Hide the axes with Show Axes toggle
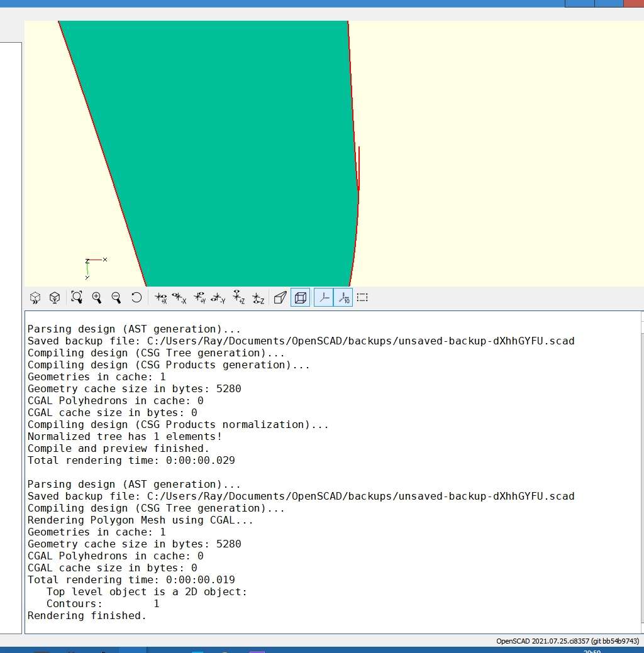644x653 pixels. [323, 298]
